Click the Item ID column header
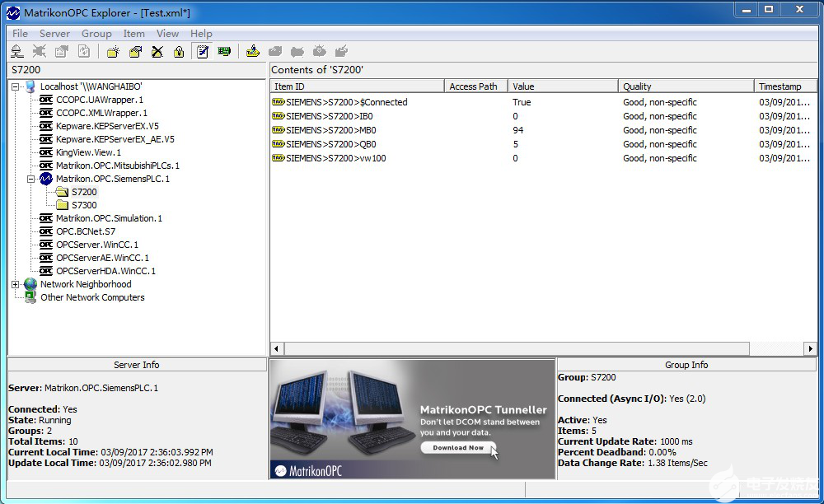 pyautogui.click(x=356, y=86)
